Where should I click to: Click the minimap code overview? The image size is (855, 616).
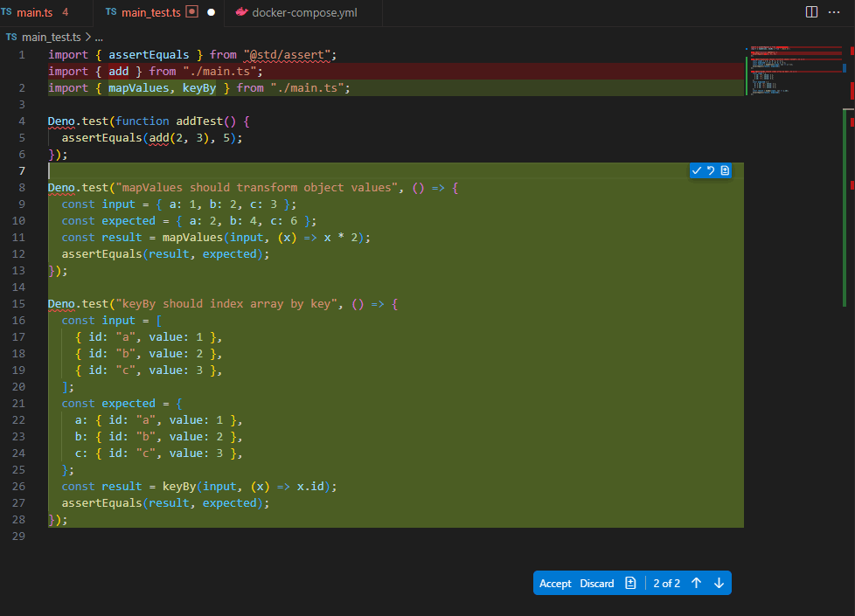794,71
